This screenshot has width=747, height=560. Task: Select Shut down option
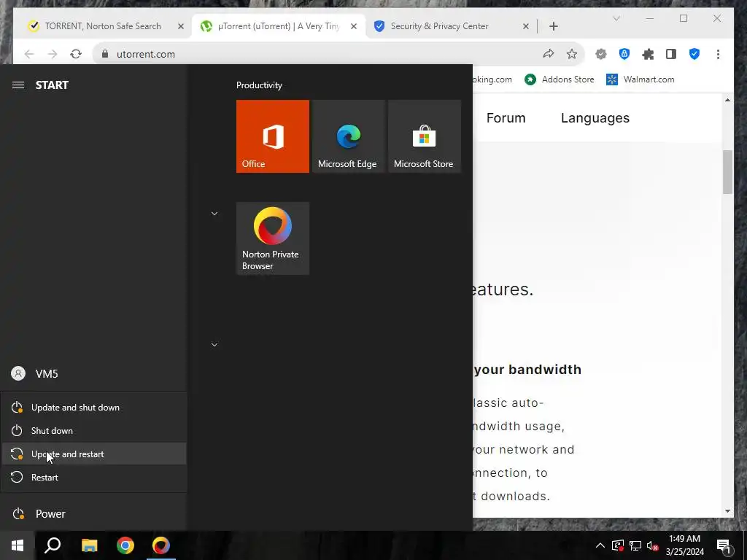[94, 430]
